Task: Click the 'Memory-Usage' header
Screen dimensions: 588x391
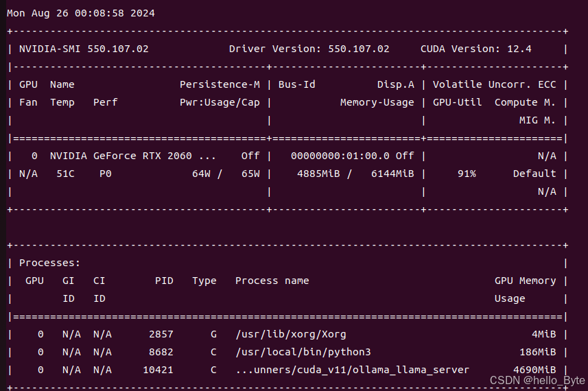Action: pos(377,102)
